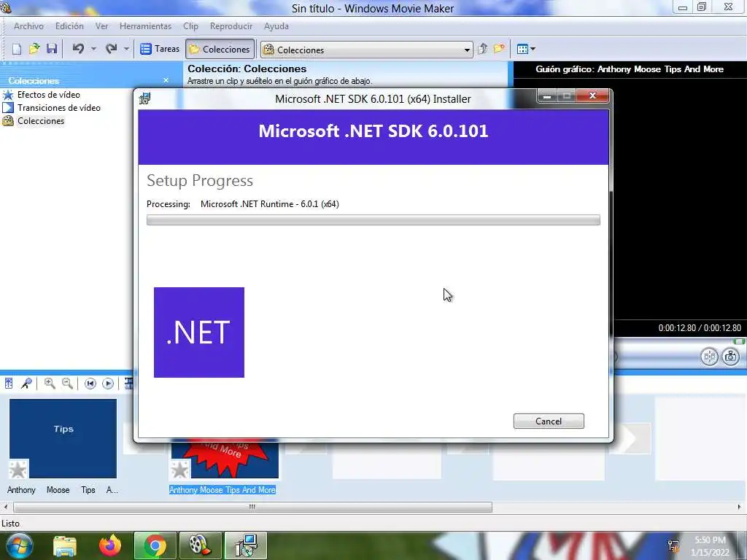
Task: Switch to the installer in the taskbar
Action: tap(246, 545)
